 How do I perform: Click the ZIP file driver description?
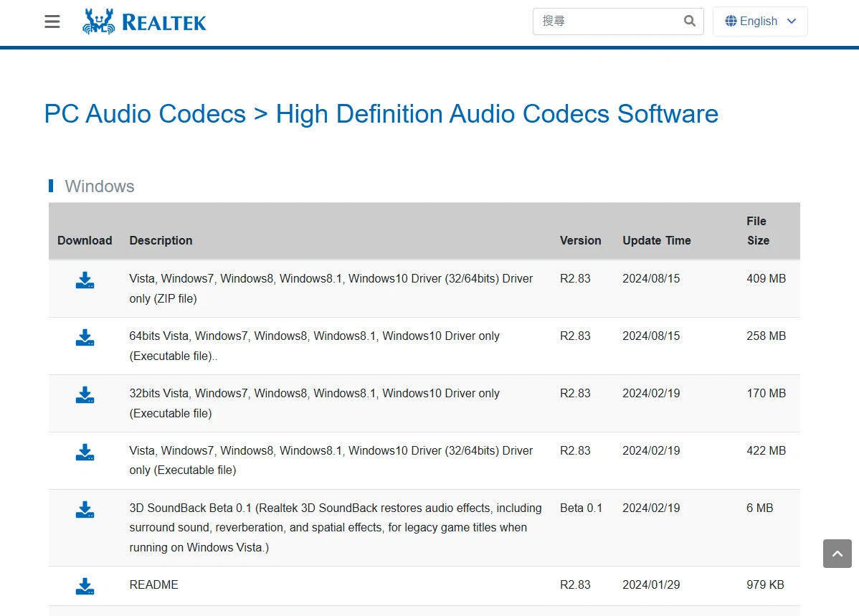[331, 288]
